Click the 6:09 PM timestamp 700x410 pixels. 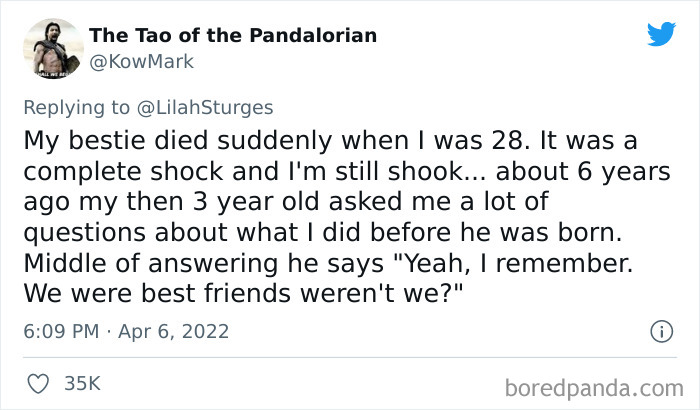[x=61, y=331]
